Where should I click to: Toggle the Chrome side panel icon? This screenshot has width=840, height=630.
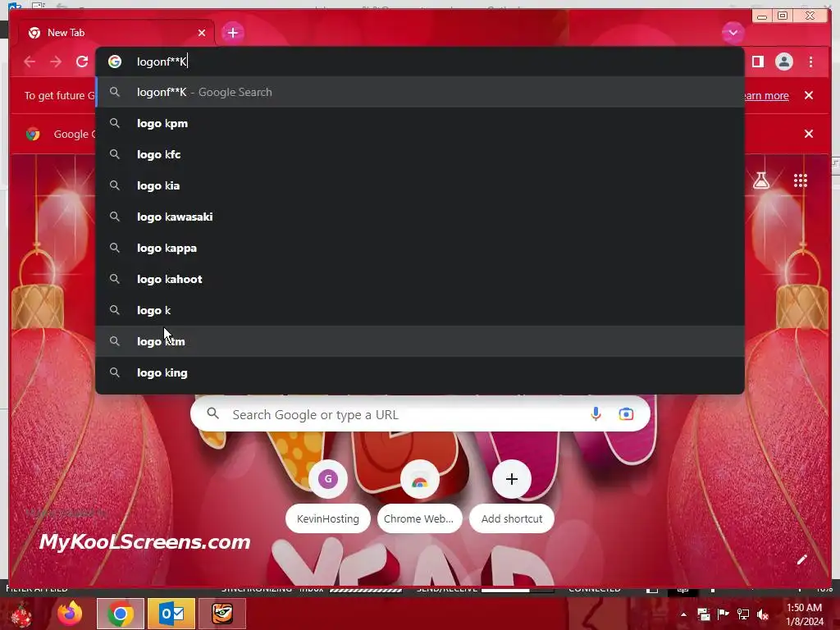757,62
